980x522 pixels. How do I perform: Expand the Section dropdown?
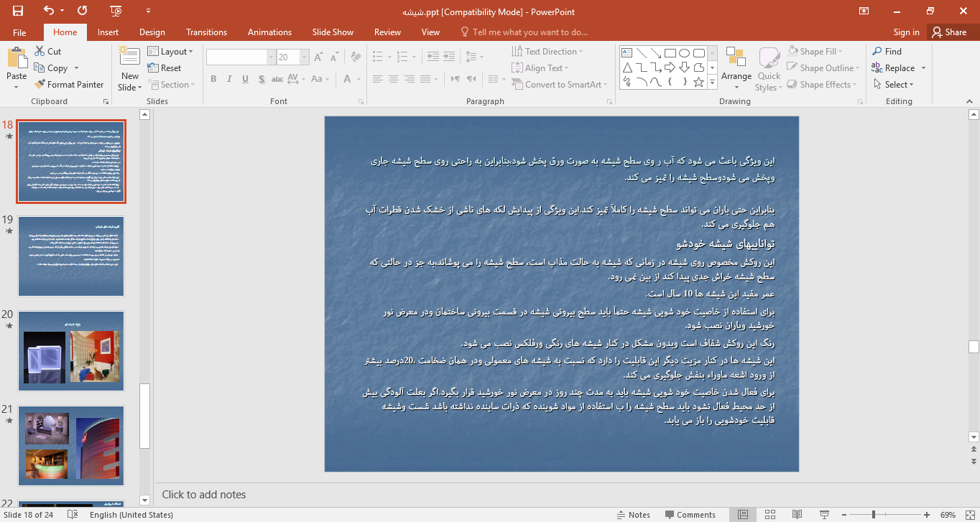pos(170,85)
